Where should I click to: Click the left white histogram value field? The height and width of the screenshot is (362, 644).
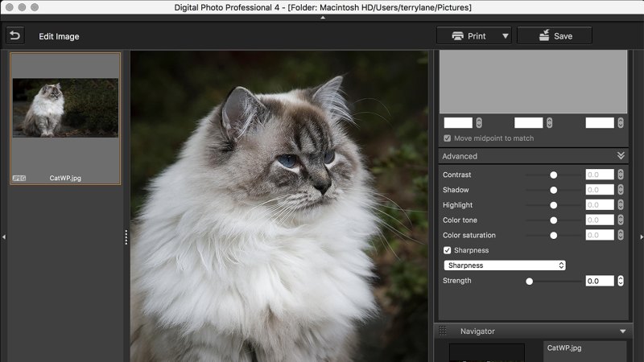tap(458, 123)
